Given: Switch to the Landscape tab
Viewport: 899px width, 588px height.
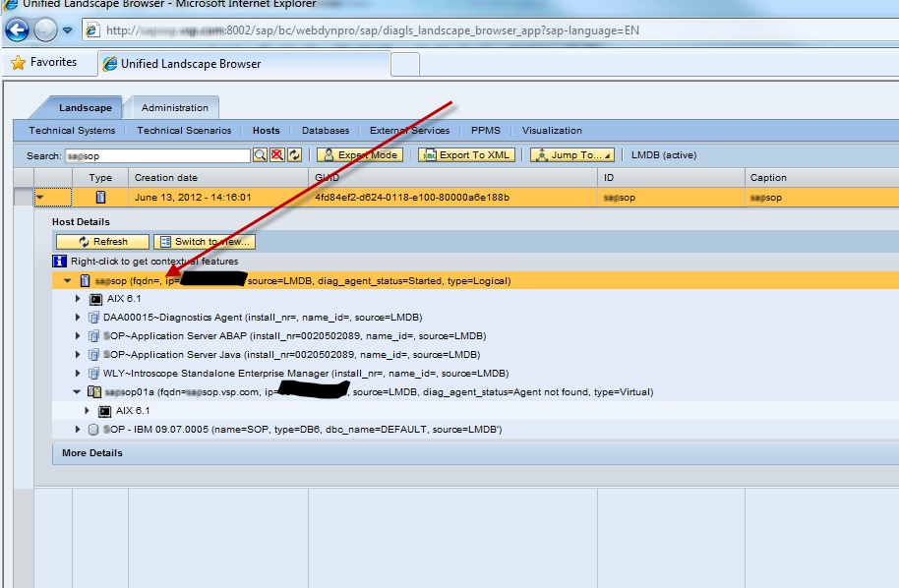Looking at the screenshot, I should (x=85, y=108).
